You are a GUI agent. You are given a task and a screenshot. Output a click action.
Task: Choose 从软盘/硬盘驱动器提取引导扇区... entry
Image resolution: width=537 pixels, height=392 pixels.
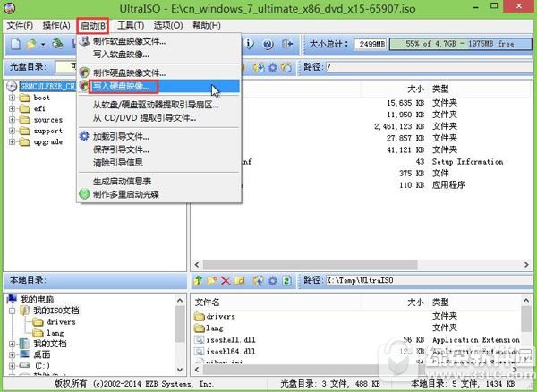[x=159, y=105]
